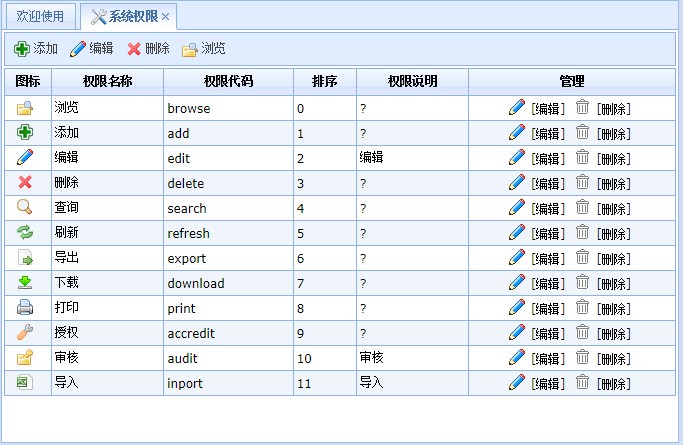Click the 权限代码 column header

[x=229, y=81]
